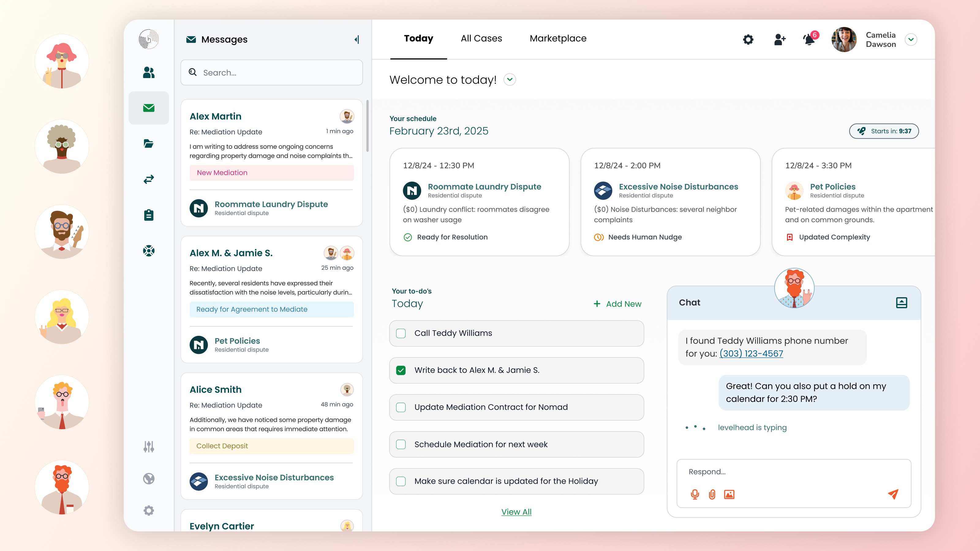
Task: Click the paperclip attachment icon in chat
Action: point(712,494)
